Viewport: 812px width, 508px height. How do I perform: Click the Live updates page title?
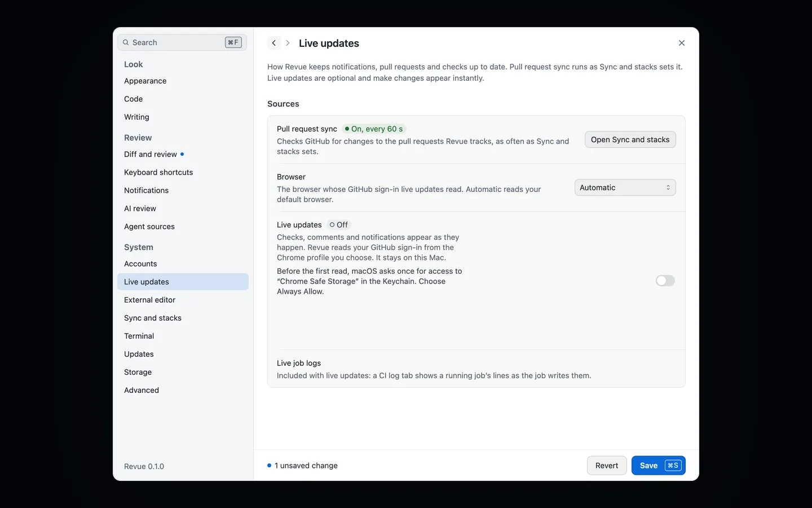click(x=329, y=43)
